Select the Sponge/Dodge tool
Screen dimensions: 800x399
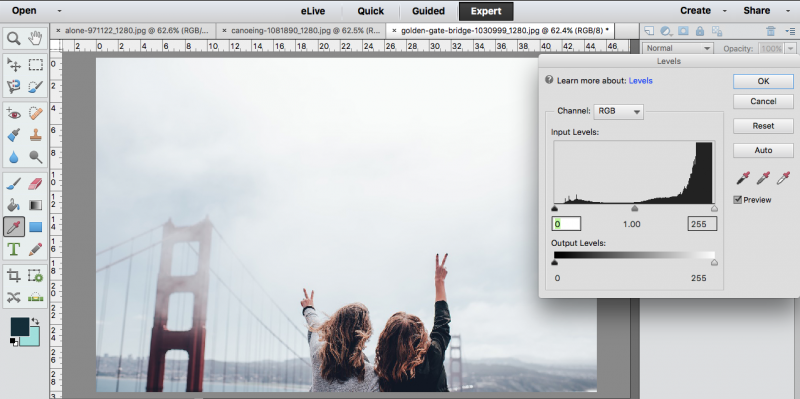coord(35,157)
